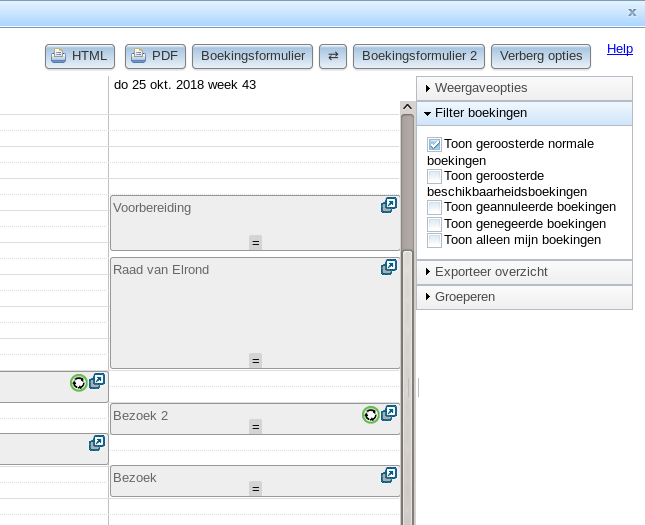Open popup icon on Raad van Elrond booking
645x525 pixels.
389,267
